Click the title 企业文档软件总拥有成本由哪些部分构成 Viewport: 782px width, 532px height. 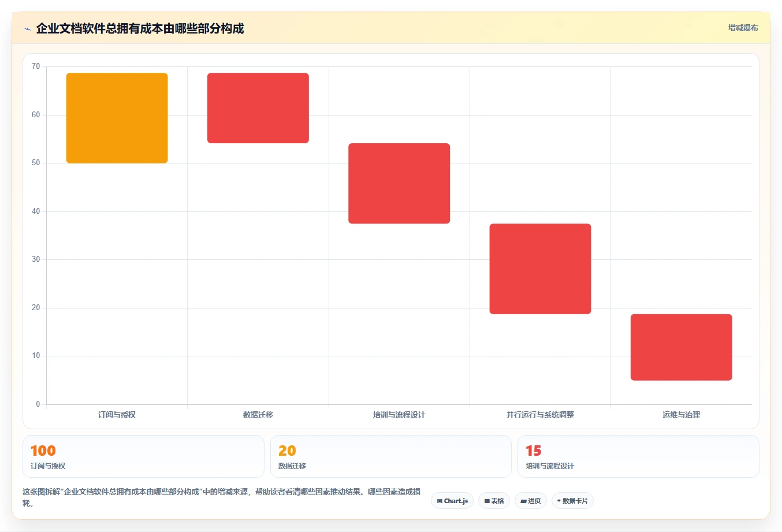point(140,29)
